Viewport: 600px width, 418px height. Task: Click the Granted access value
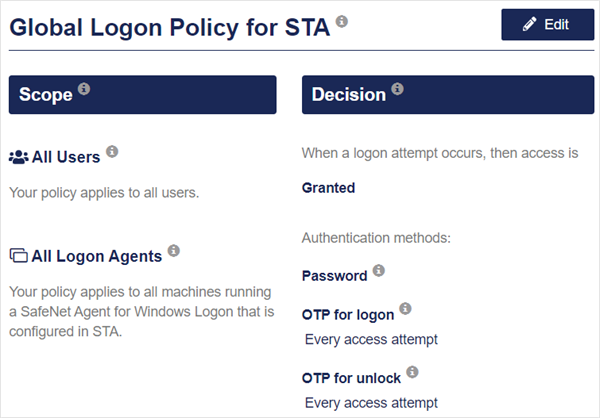[x=328, y=187]
